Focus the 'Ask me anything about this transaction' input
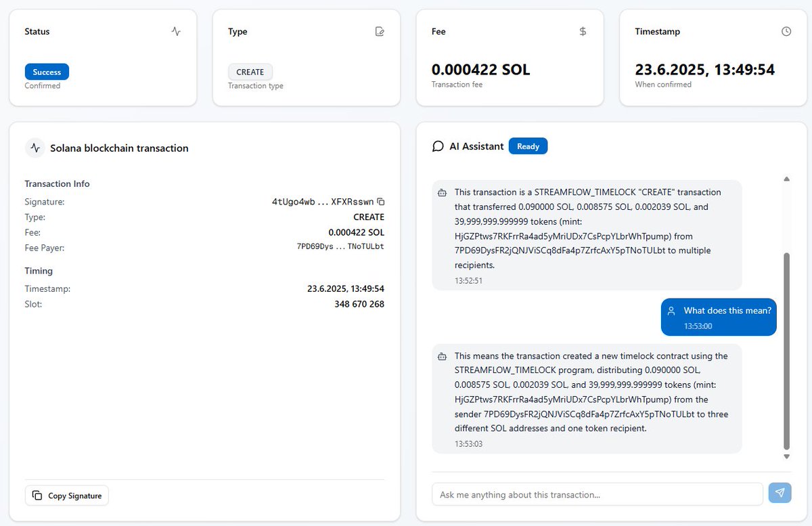 [x=597, y=494]
